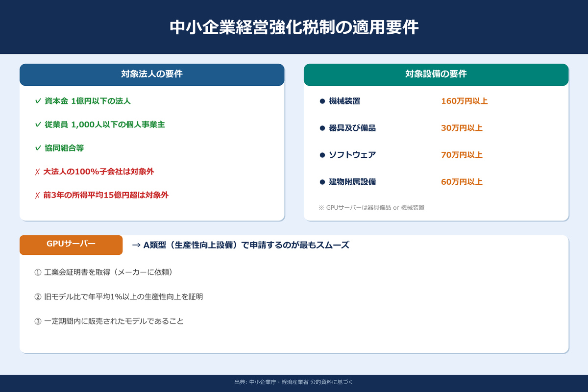588x392 pixels.
Task: Click the orange 160万円以上 amount value
Action: 465,101
